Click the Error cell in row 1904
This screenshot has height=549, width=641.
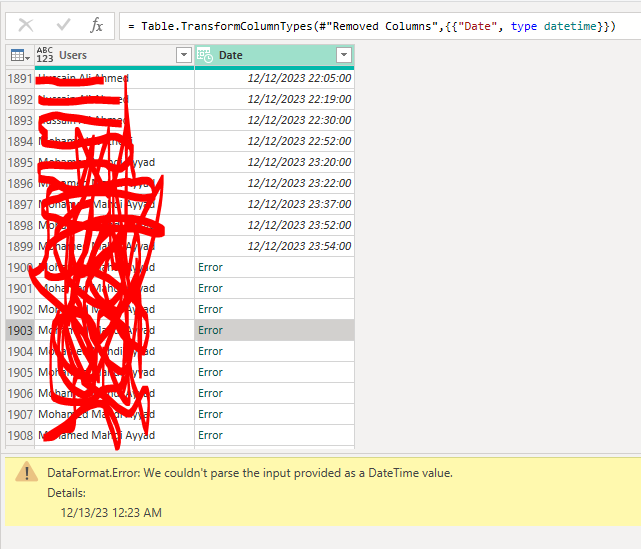pyautogui.click(x=274, y=352)
